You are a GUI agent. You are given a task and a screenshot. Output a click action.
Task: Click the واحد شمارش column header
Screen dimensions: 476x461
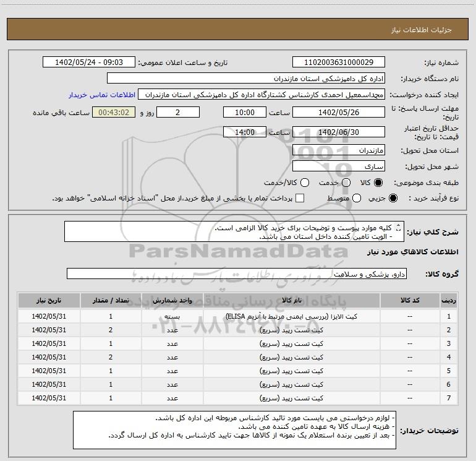[172, 301]
